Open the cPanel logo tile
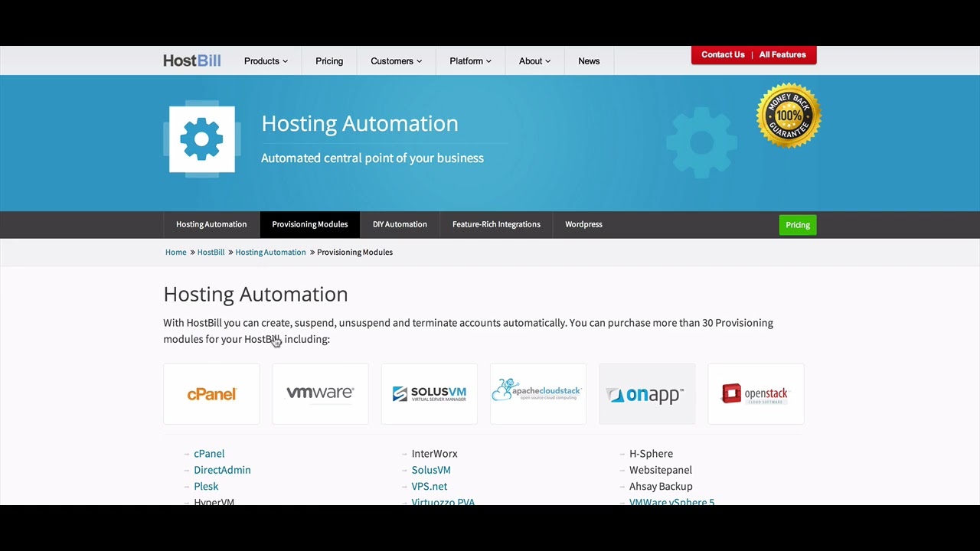Image resolution: width=980 pixels, height=551 pixels. (x=211, y=393)
